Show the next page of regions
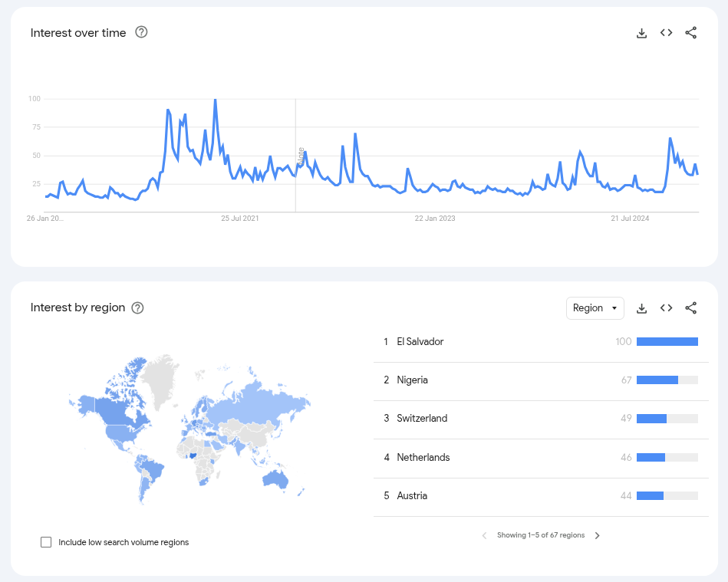Viewport: 728px width, 582px height. coord(597,535)
